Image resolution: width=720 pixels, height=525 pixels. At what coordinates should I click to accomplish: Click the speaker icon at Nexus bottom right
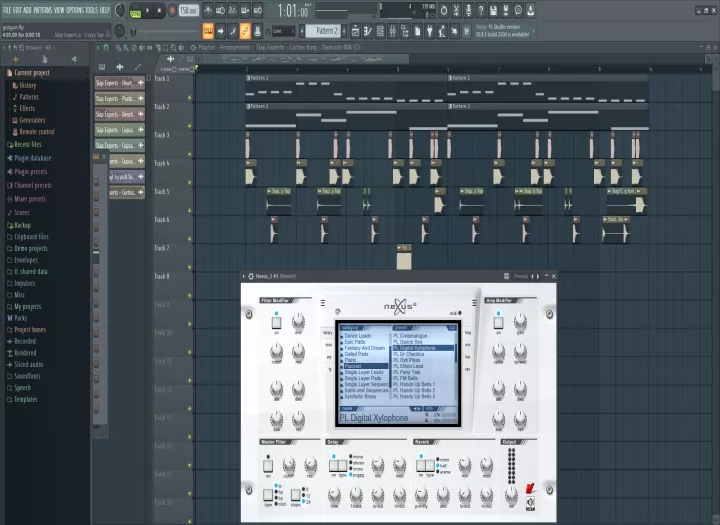pyautogui.click(x=530, y=502)
